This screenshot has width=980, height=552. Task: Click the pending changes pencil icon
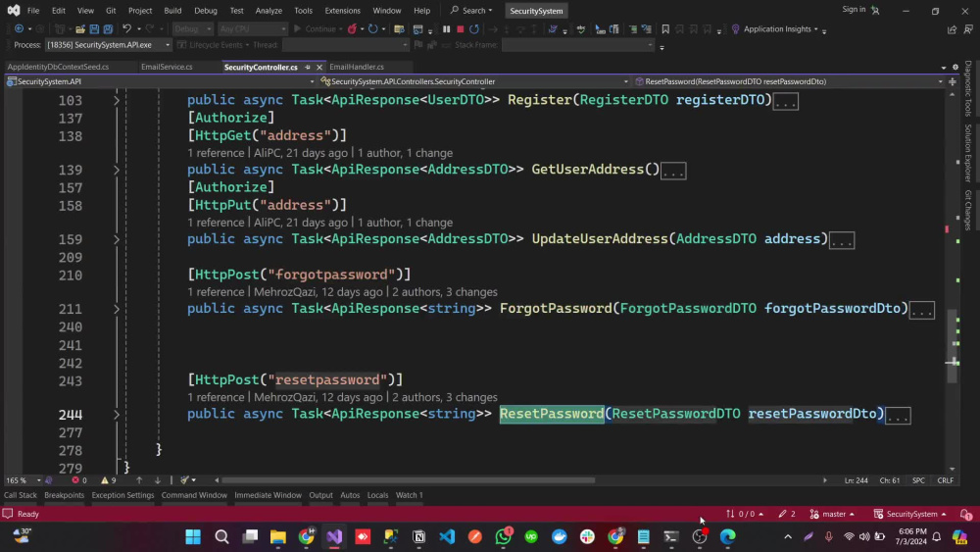click(x=782, y=514)
